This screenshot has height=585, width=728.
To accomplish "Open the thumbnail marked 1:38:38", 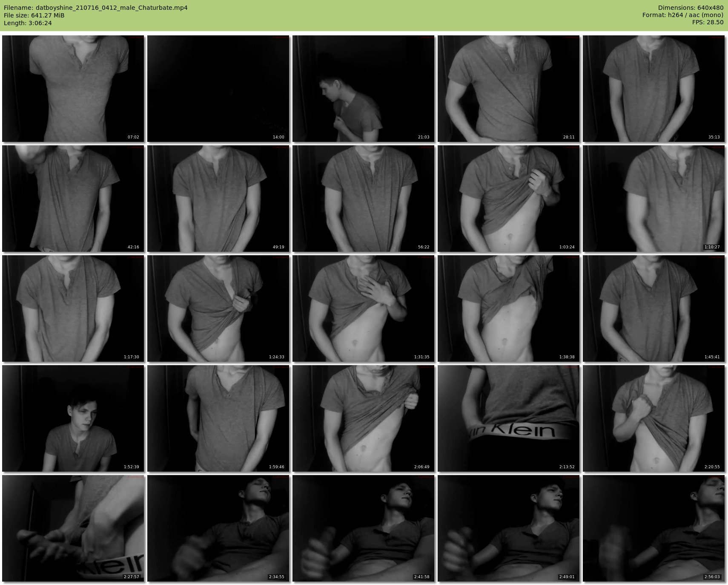I will (x=509, y=308).
